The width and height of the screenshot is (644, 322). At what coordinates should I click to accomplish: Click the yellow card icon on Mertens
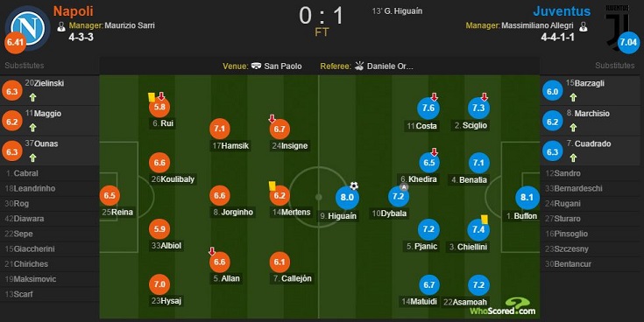272,185
